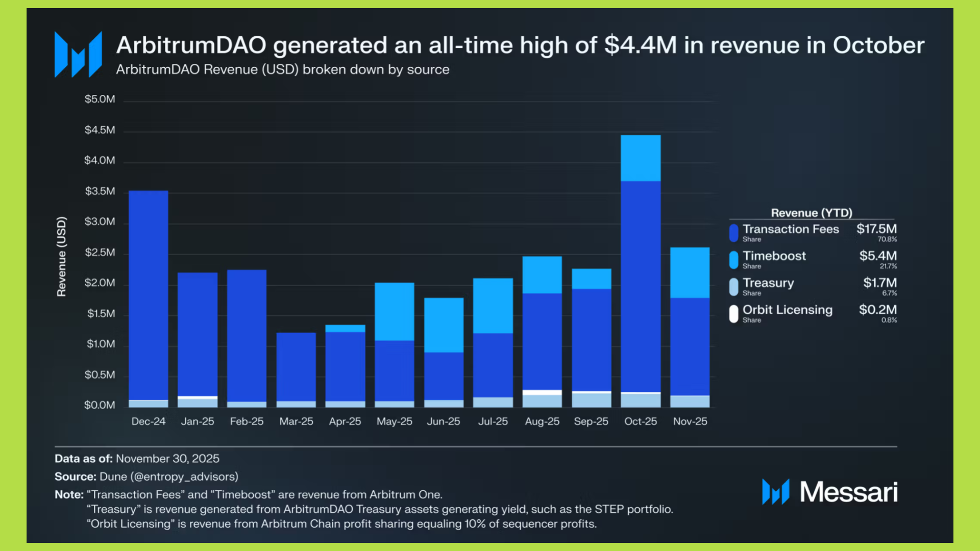Click the $17.5M Transaction Fees value
The width and height of the screenshot is (980, 551).
click(876, 229)
